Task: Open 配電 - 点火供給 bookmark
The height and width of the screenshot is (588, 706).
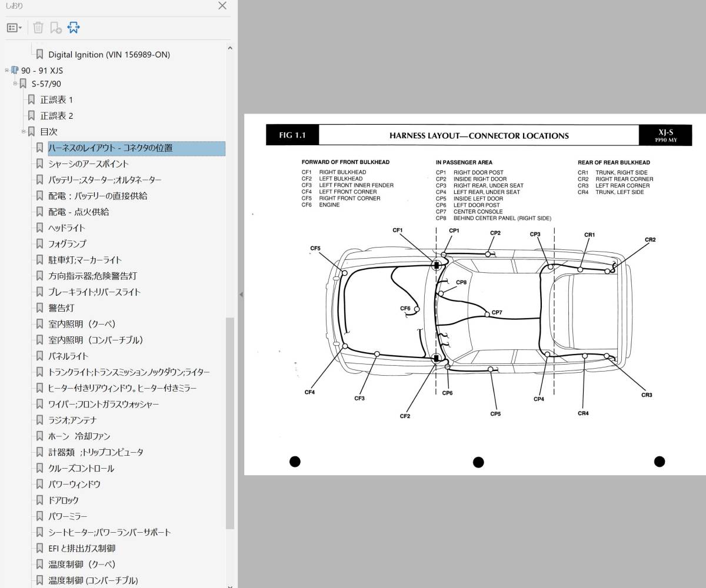Action: (x=79, y=212)
